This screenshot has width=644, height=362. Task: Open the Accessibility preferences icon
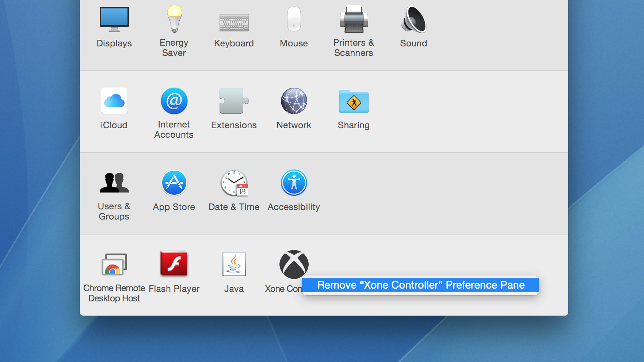click(294, 183)
